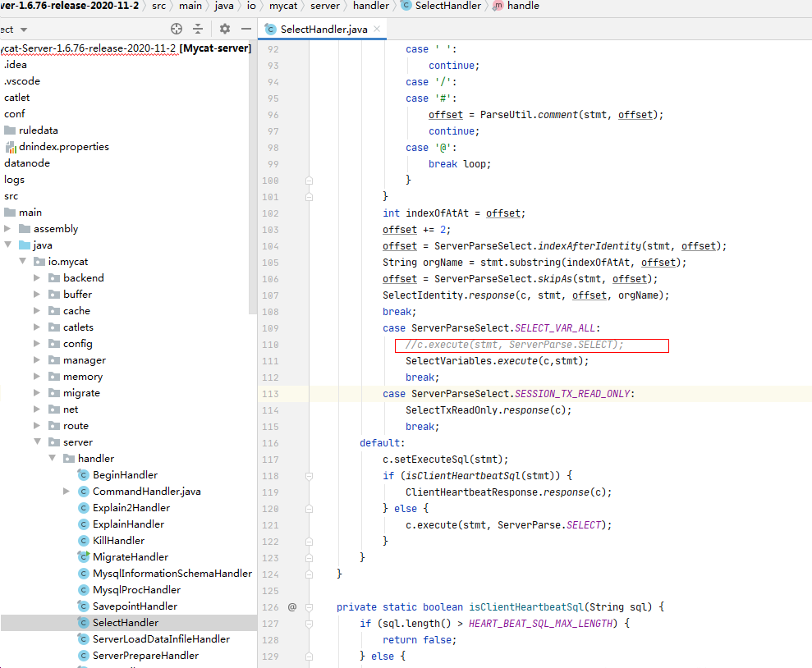Select SelectHandler class icon in tree
812x668 pixels.
tap(84, 623)
